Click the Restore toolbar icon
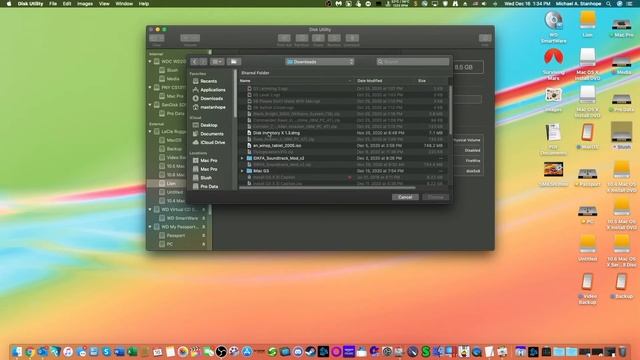This screenshot has height=360, width=640. (334, 38)
